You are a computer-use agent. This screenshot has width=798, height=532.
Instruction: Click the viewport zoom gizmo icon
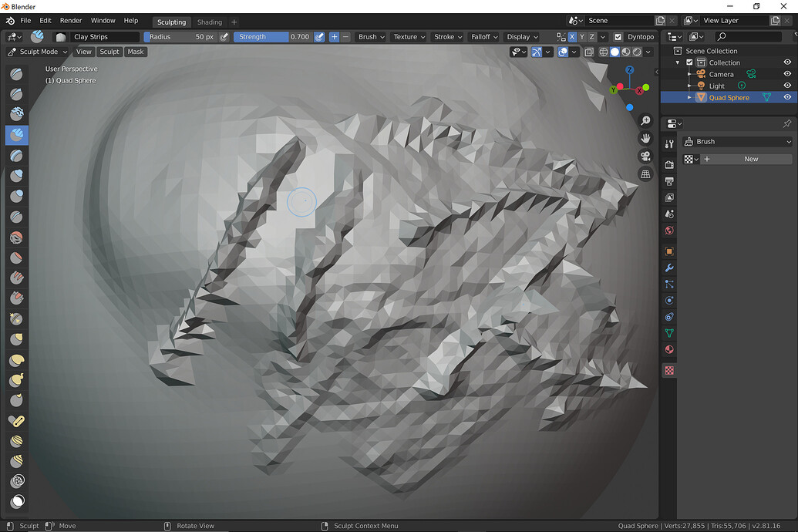tap(645, 120)
